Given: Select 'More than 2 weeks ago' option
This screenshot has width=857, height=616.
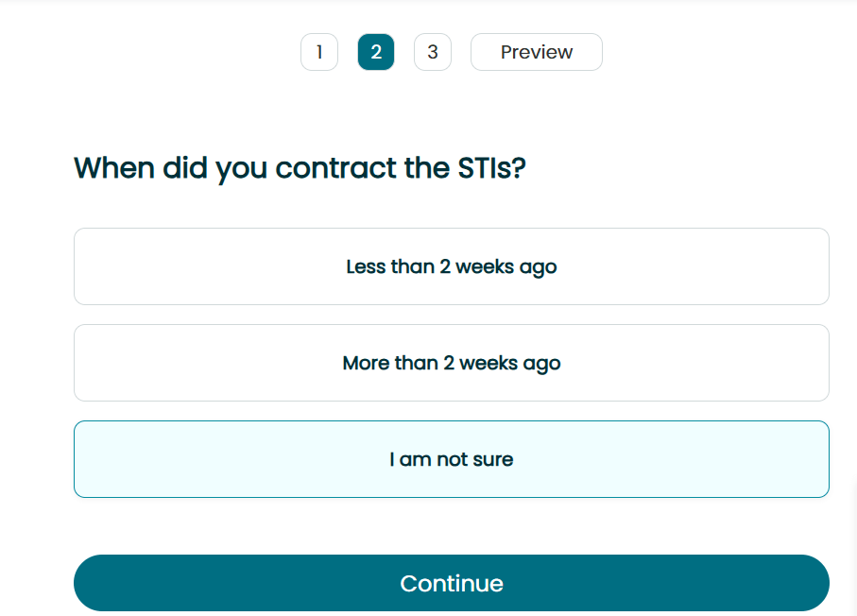Looking at the screenshot, I should (x=452, y=363).
